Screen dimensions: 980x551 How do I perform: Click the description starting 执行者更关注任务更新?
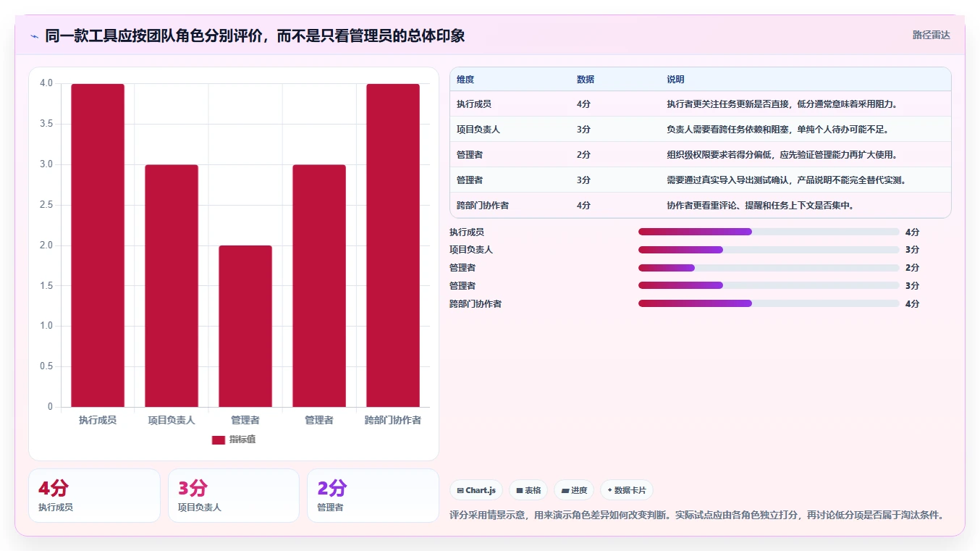(x=782, y=104)
